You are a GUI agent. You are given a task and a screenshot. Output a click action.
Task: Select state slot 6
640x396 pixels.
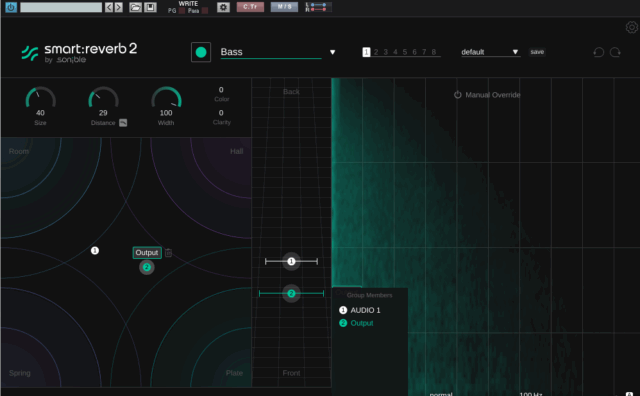[x=414, y=52]
